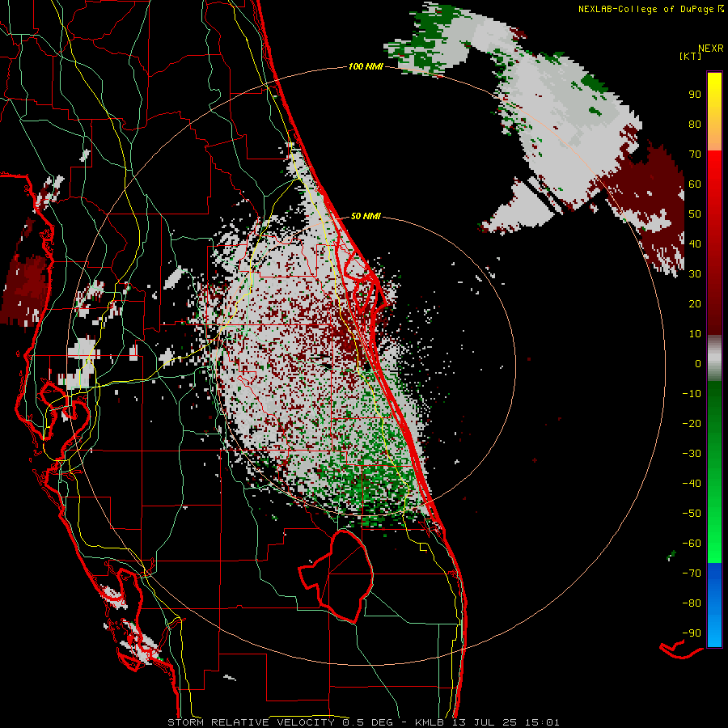Click the '50 NMI' range ring label
728x728 pixels.
tap(366, 216)
